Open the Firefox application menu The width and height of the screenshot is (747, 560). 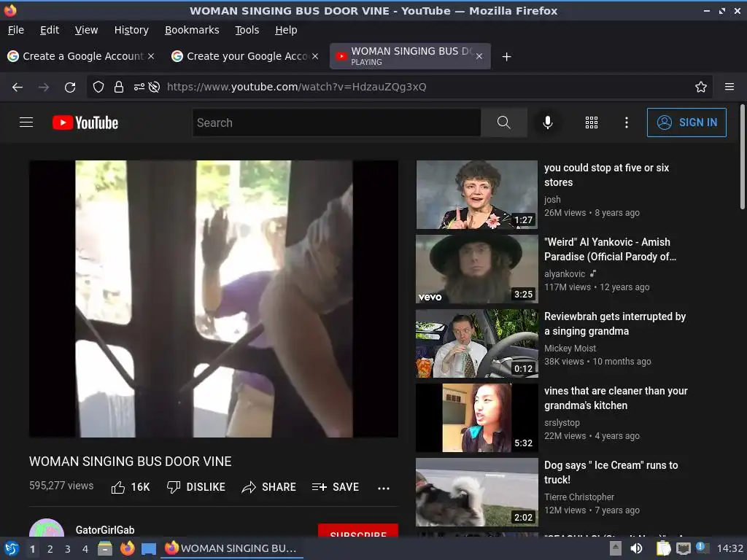pyautogui.click(x=729, y=87)
